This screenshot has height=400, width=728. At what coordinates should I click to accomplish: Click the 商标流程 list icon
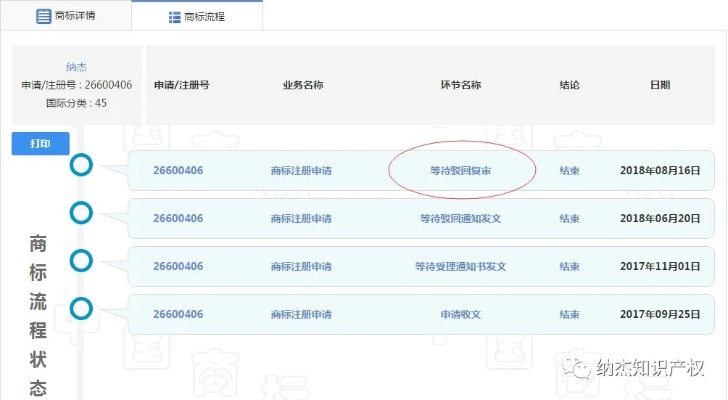[175, 16]
